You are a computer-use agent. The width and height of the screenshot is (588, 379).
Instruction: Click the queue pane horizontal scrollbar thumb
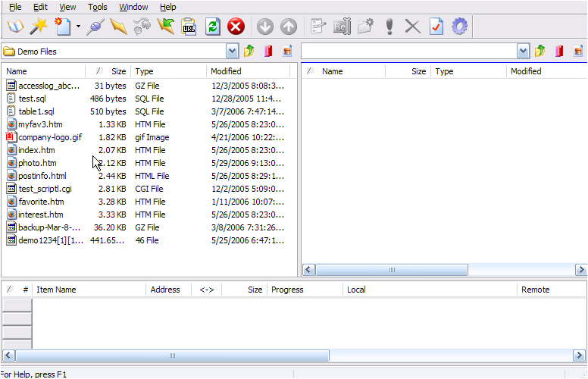[x=173, y=356]
